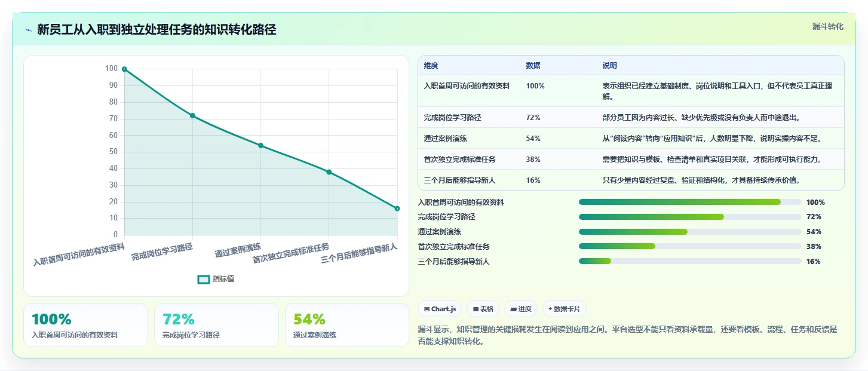
Task: Click x-axis label 三个月后能够指导新人
Action: click(x=359, y=253)
